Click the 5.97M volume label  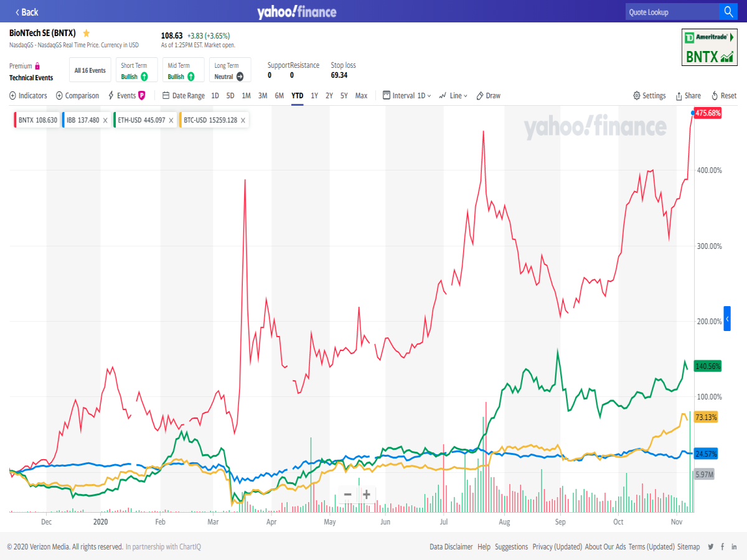point(704,474)
